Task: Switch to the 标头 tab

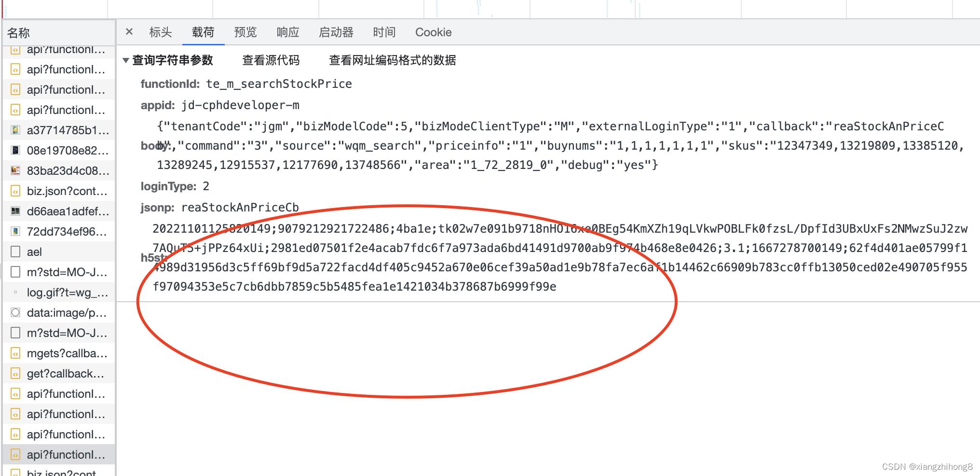Action: (x=161, y=32)
